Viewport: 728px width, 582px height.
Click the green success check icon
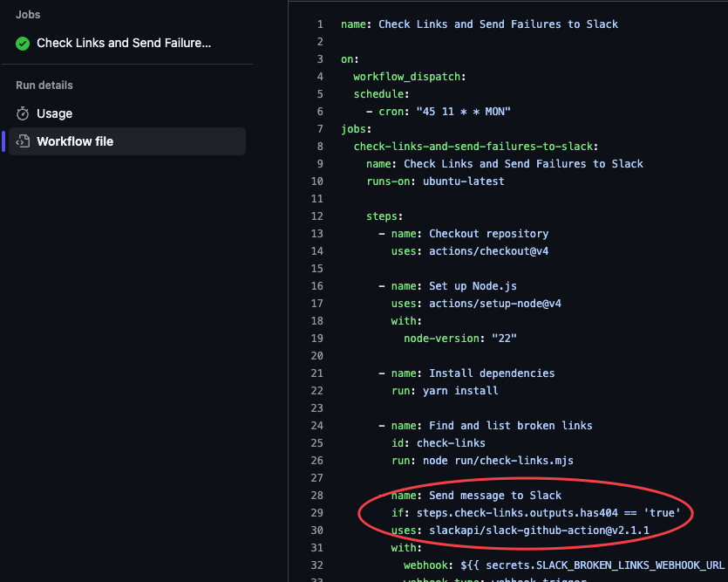pos(23,43)
